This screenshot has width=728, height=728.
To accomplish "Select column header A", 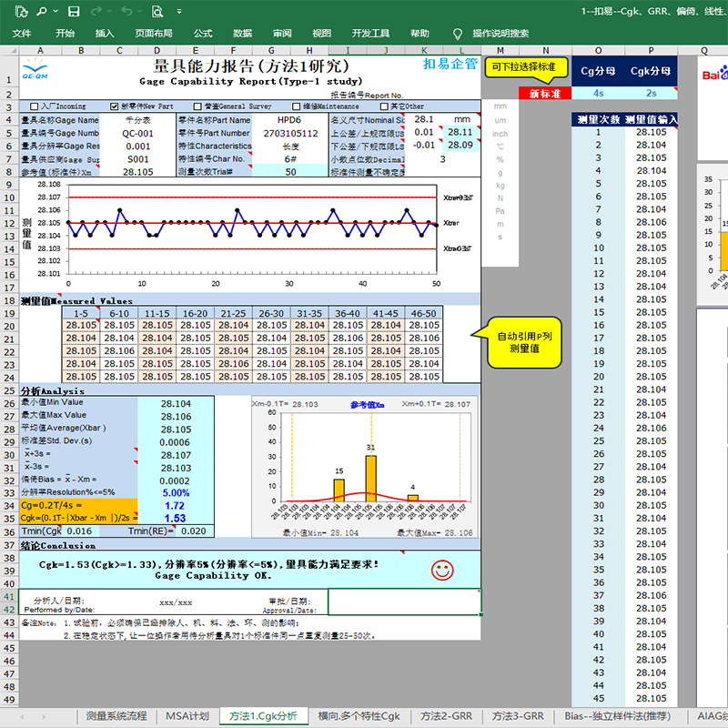I will click(40, 50).
